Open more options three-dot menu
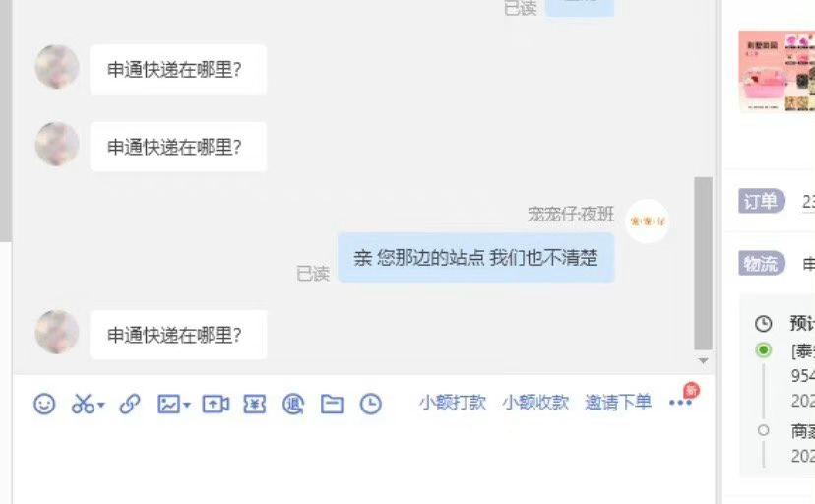This screenshot has width=815, height=504. pos(680,403)
